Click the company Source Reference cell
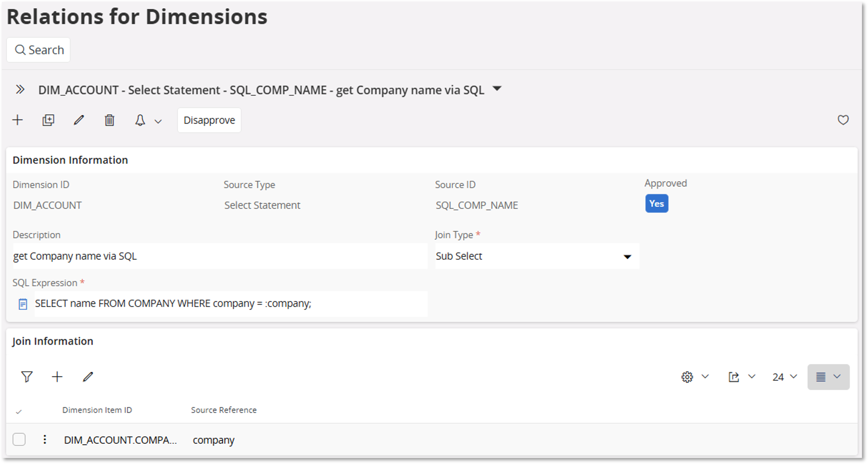 [214, 440]
